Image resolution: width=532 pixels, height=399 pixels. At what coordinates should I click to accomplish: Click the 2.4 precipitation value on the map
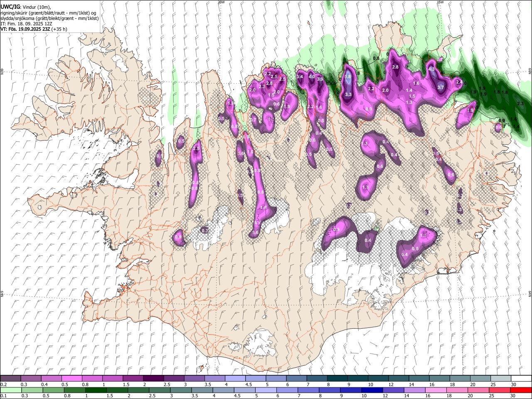(x=459, y=82)
